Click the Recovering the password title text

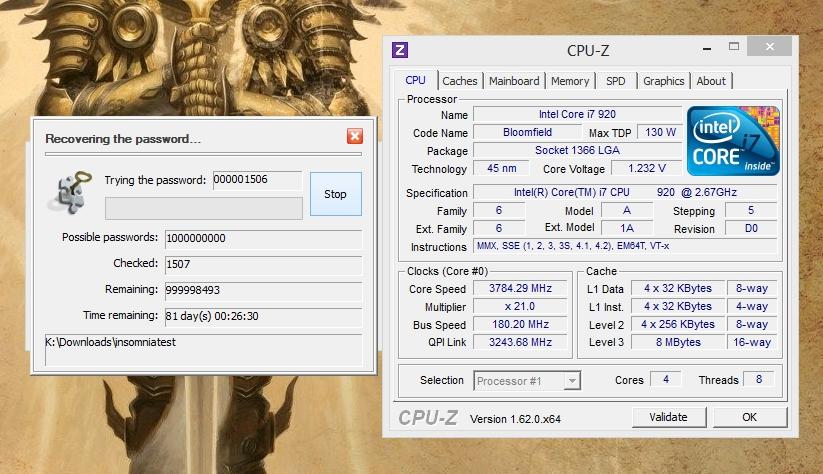click(123, 139)
